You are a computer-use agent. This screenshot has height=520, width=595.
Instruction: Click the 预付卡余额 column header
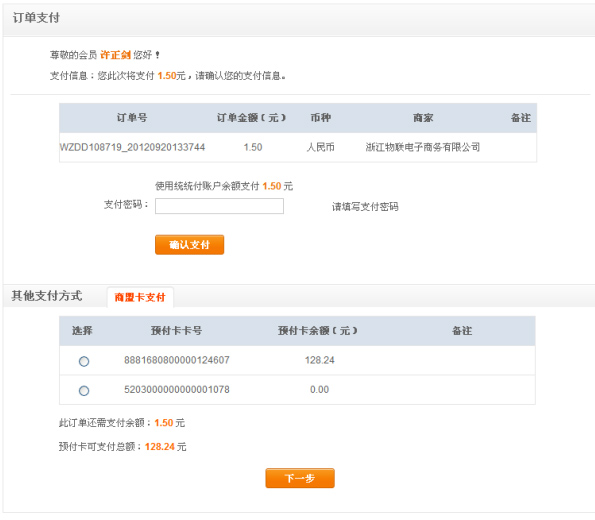point(318,331)
